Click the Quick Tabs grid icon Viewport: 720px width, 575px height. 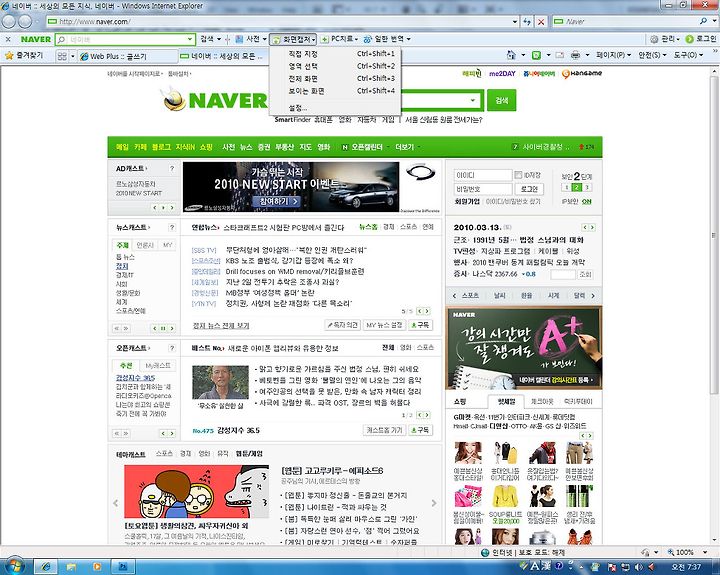pos(62,56)
